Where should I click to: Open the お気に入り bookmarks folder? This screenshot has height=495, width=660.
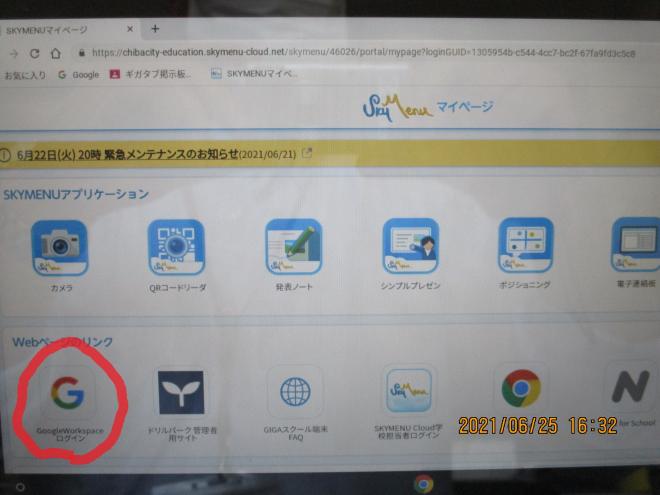click(25, 76)
